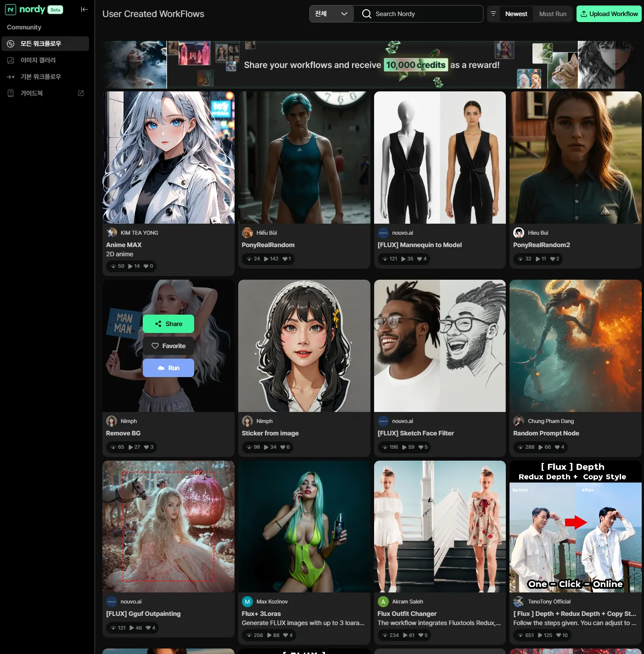The height and width of the screenshot is (654, 644).
Task: Share the Remove BG workflow
Action: pyautogui.click(x=168, y=324)
